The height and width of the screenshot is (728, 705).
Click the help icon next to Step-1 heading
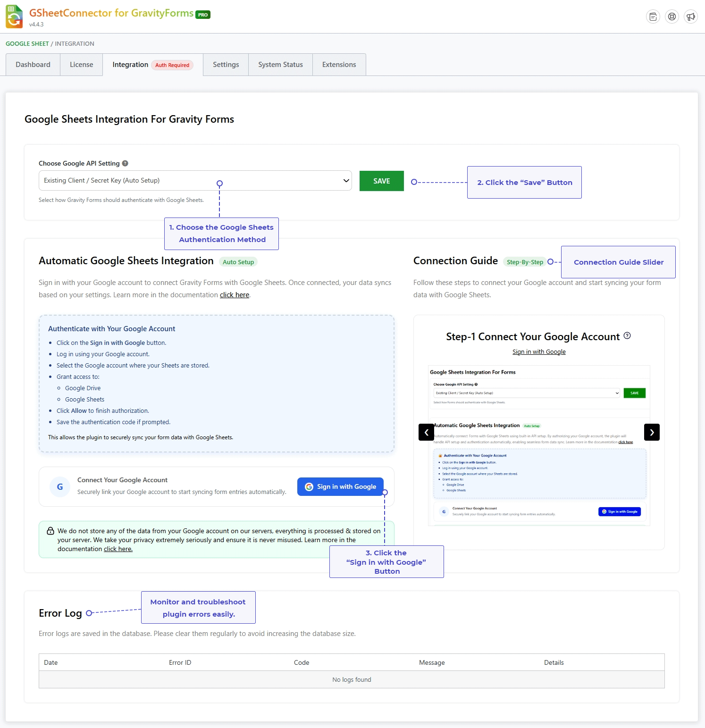(x=627, y=335)
